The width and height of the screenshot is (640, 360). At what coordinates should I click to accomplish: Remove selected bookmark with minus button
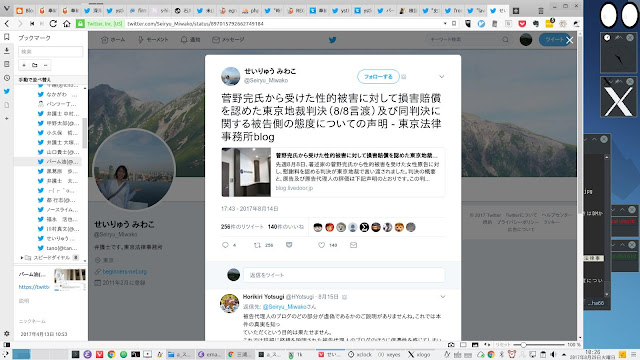[x=45, y=65]
